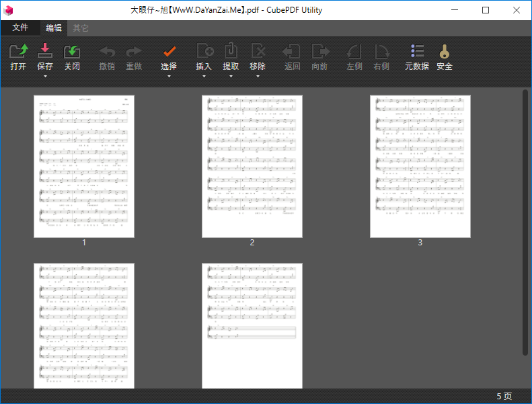Click the Insert (插入) page icon
This screenshot has height=404, width=532.
click(204, 52)
